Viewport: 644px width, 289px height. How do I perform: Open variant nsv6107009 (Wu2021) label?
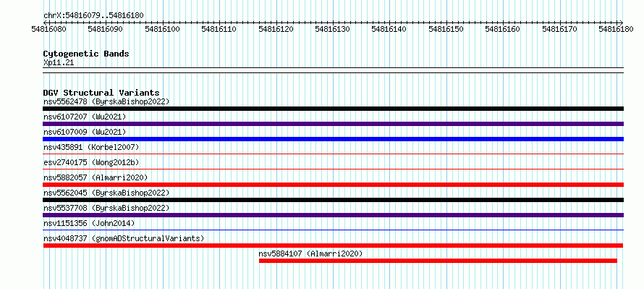[85, 132]
